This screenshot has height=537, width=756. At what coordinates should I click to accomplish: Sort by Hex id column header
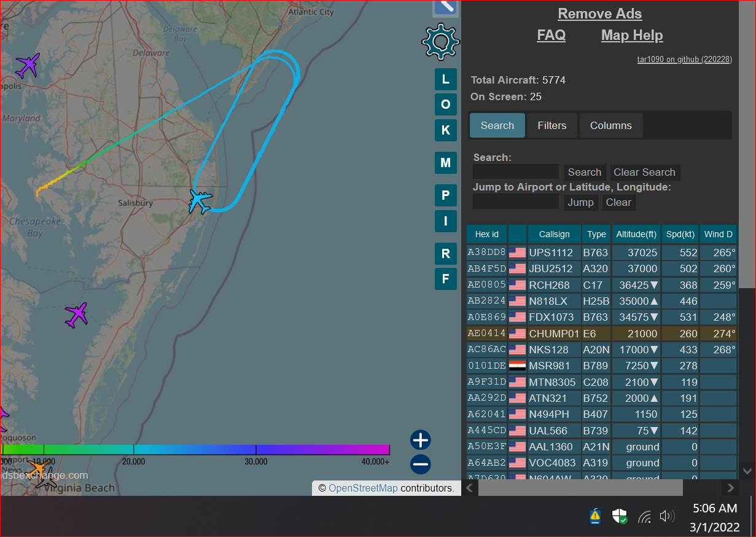pos(487,234)
